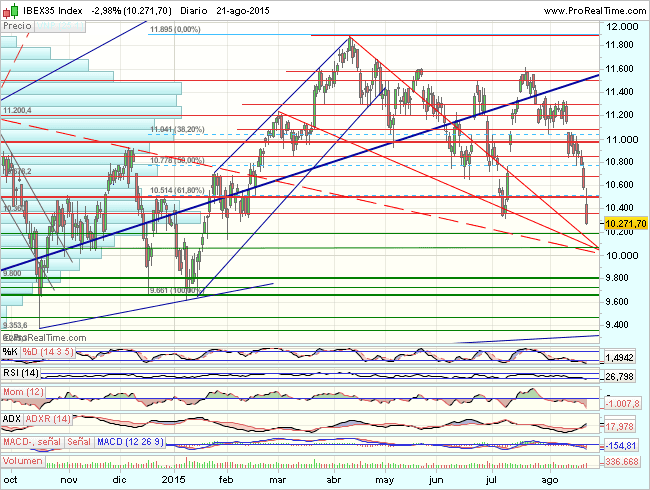
Task: Click the Volumen panel label
Action: [22, 461]
